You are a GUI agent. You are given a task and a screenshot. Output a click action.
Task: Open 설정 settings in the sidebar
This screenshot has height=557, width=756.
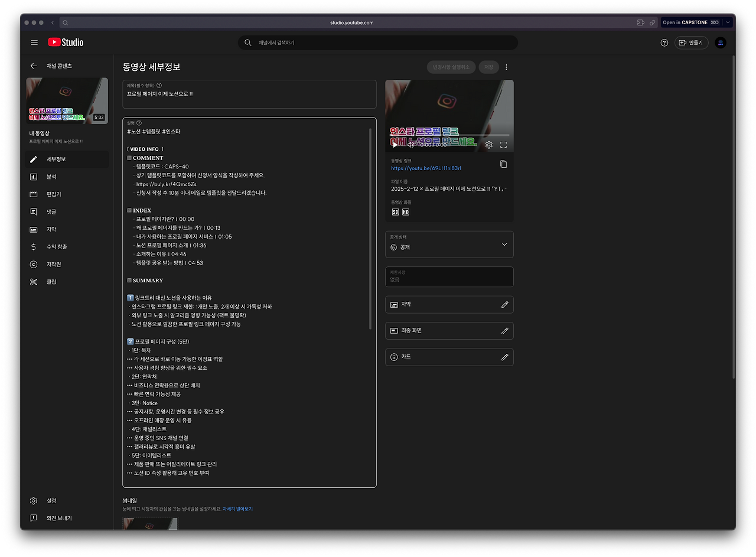click(67, 501)
